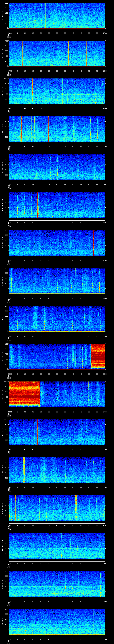Click the '4:25:00' time label

[9, 374]
